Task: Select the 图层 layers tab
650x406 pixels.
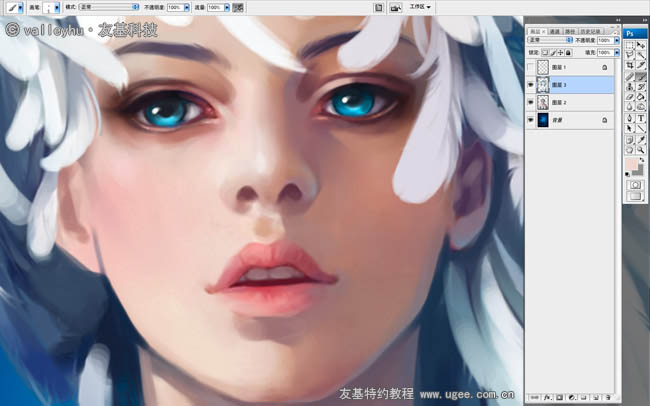Action: (536, 32)
